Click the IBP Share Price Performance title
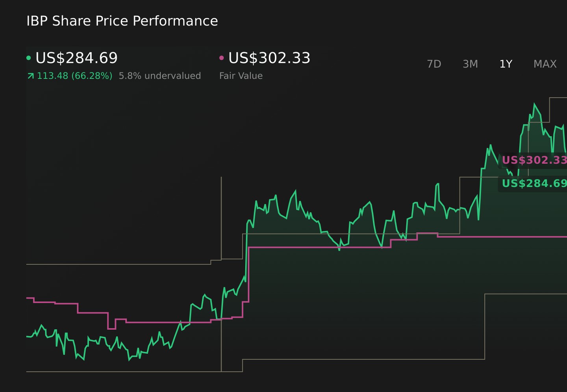The height and width of the screenshot is (392, 567). coord(122,21)
